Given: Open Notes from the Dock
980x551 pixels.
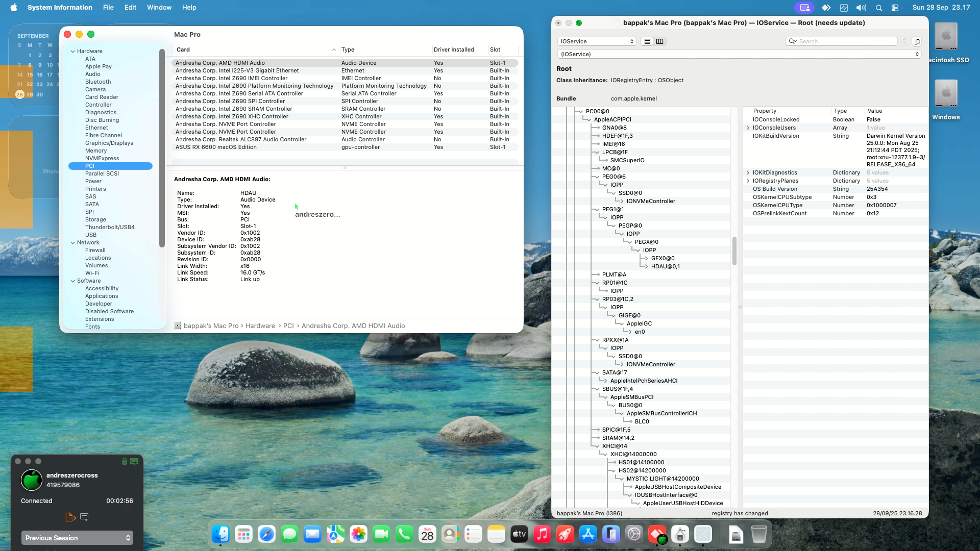Looking at the screenshot, I should tap(496, 534).
